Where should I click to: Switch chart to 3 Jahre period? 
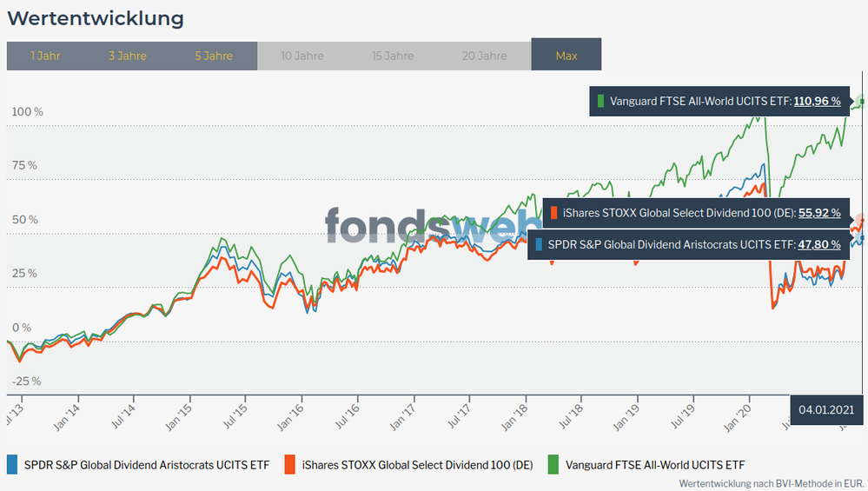128,56
